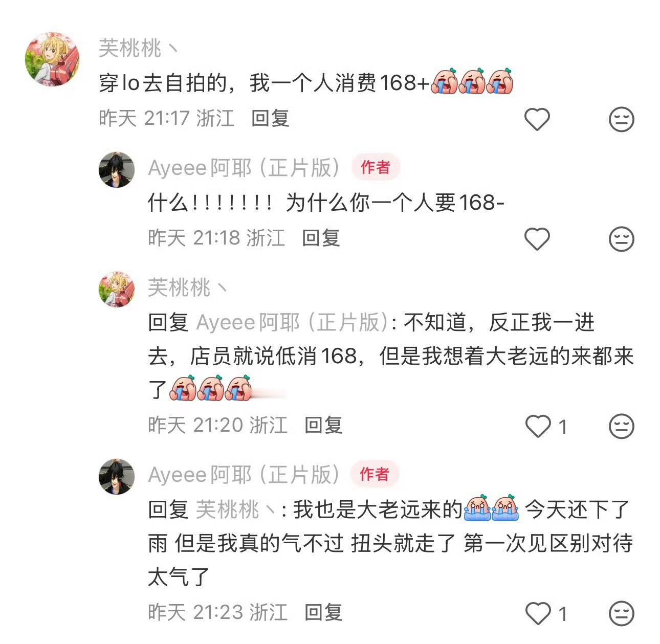Tap 回复 under the 21:23 comment
The width and height of the screenshot is (660, 644).
323,612
